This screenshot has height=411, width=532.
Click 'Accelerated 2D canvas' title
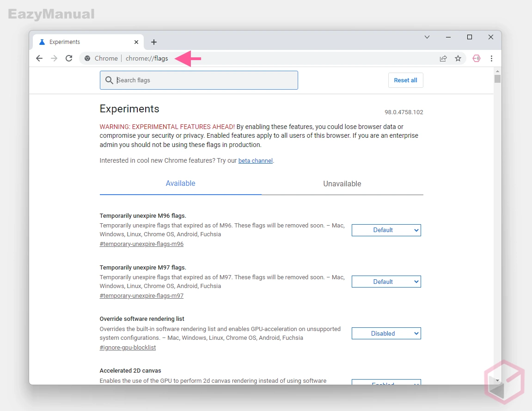[130, 371]
